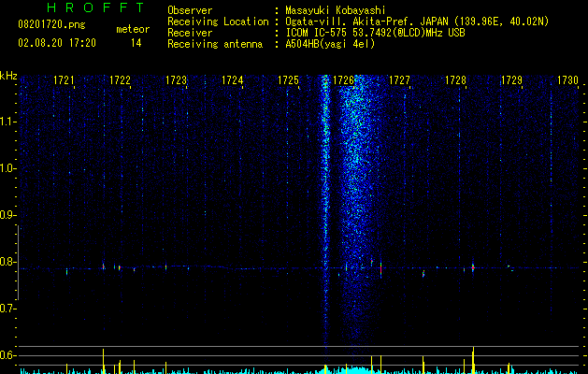588x374 pixels.
Task: Click the kHz axis unit label
Action: 8,76
